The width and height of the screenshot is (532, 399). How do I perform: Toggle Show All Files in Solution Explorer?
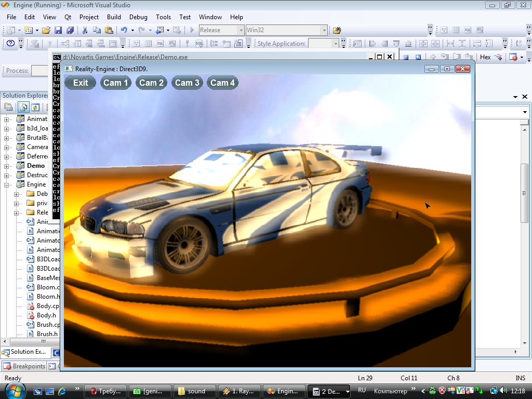[23, 108]
